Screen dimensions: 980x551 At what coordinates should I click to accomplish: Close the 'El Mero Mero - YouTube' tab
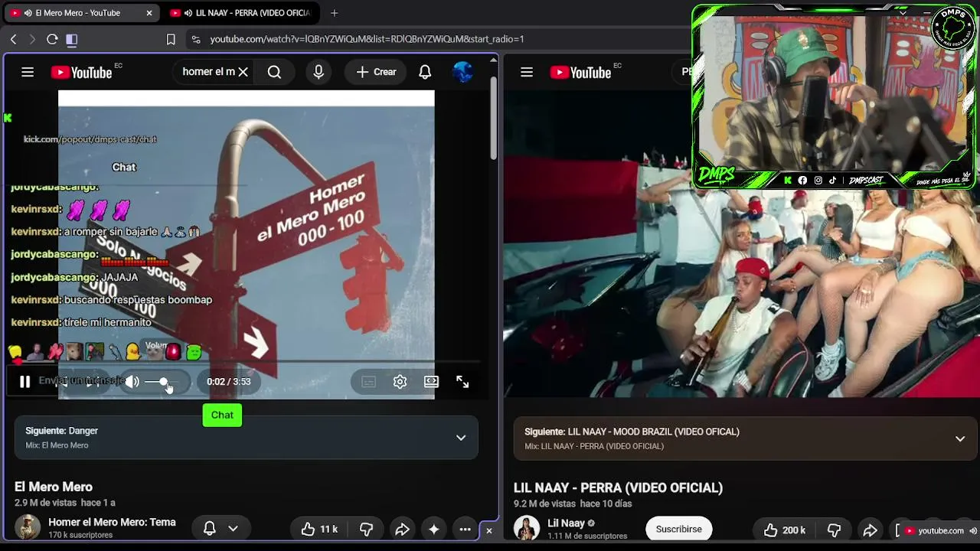pyautogui.click(x=149, y=13)
